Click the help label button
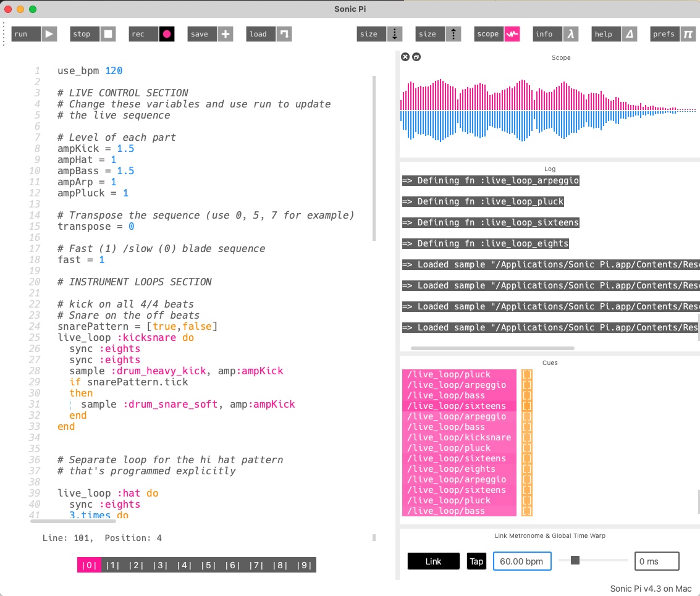Image resolution: width=700 pixels, height=596 pixels. pyautogui.click(x=606, y=34)
